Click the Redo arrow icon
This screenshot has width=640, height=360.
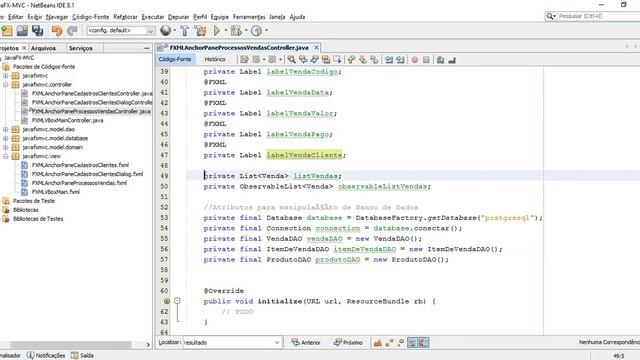click(x=72, y=31)
